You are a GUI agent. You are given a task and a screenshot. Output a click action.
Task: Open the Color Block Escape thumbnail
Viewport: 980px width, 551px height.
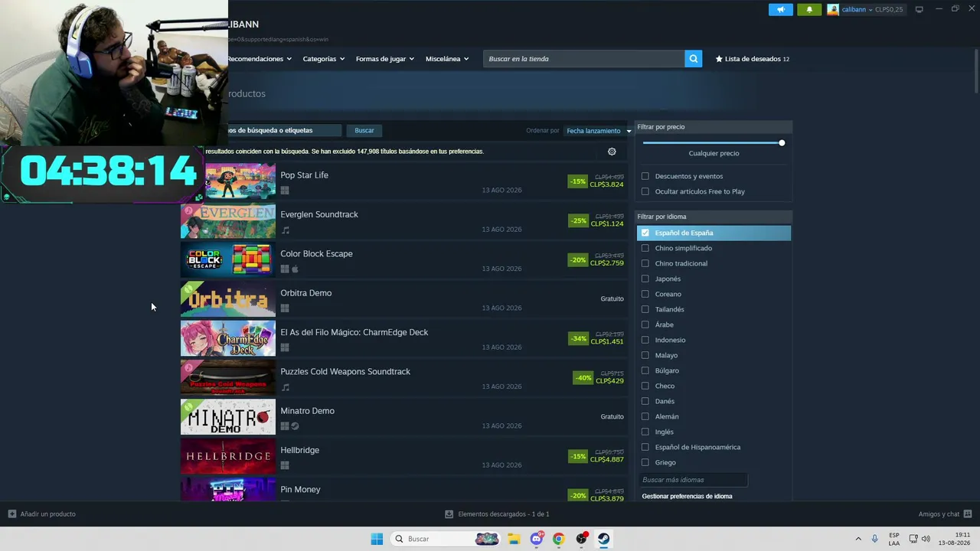[x=228, y=260]
